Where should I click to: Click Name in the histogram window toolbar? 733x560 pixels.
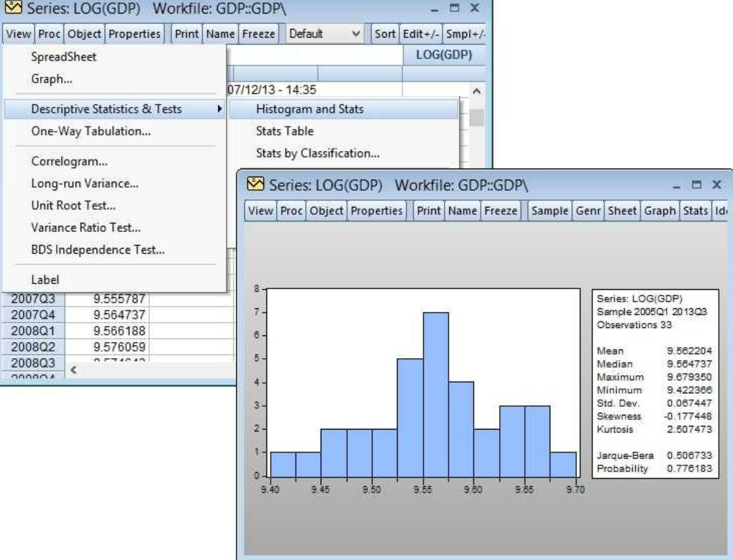[462, 211]
